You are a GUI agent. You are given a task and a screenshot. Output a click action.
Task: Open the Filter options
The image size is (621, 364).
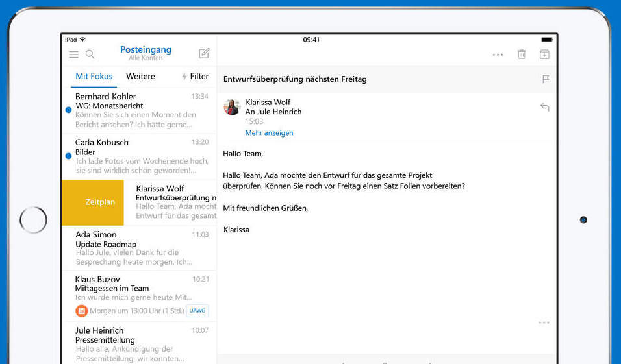[x=195, y=76]
